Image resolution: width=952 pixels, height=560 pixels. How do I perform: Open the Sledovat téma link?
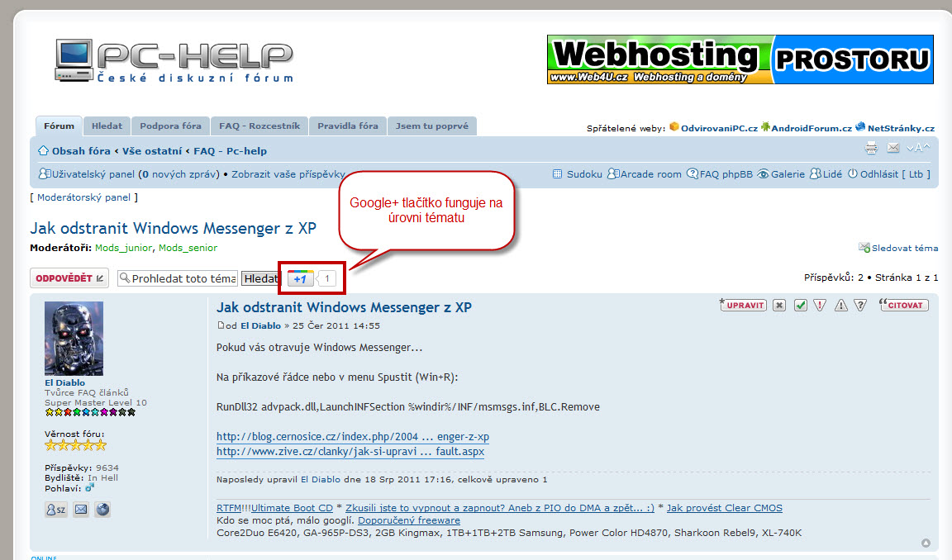coord(904,248)
